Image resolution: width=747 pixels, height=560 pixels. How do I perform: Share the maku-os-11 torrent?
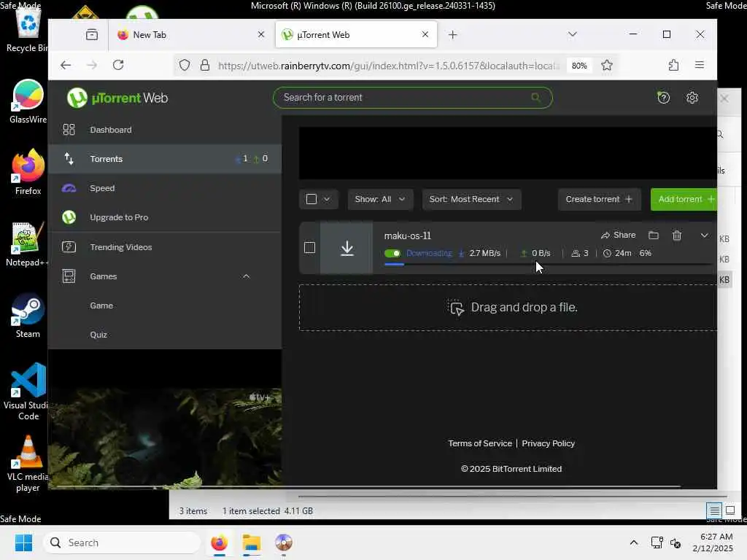619,236
